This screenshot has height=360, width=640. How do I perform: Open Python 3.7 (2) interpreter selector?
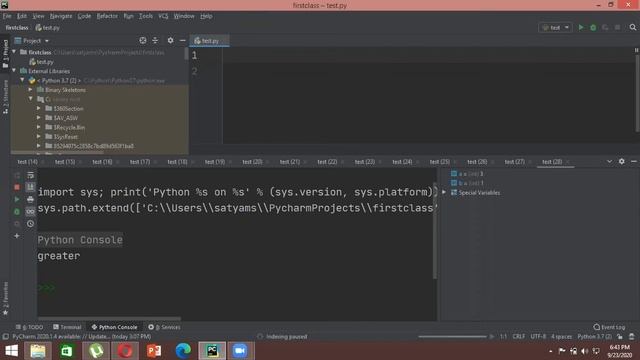pyautogui.click(x=594, y=336)
